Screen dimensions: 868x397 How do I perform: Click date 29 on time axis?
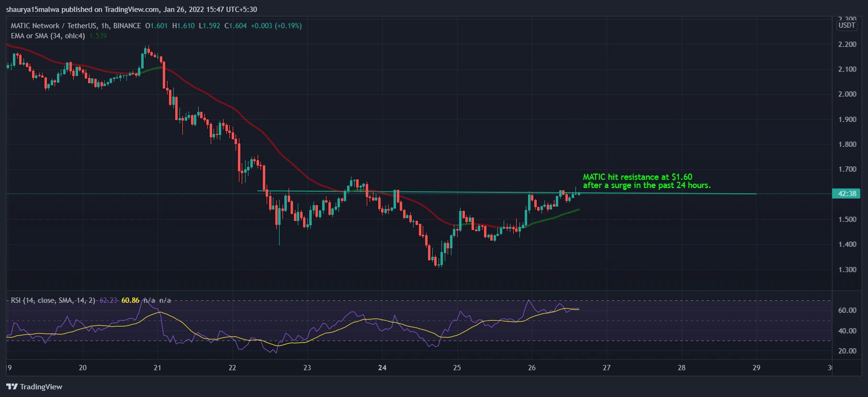click(x=756, y=367)
